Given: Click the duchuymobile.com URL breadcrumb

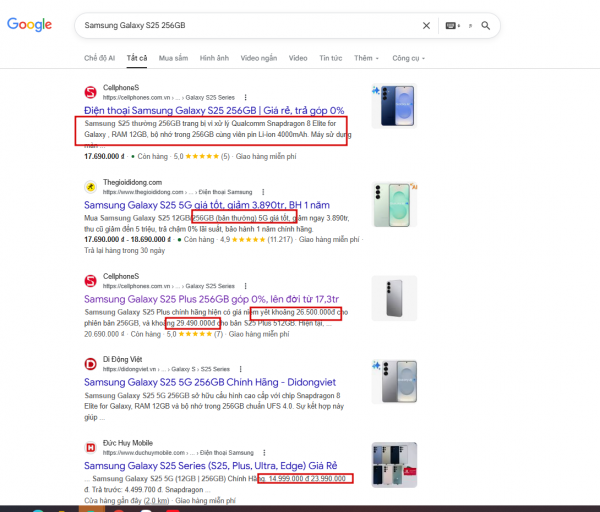Looking at the screenshot, I should point(178,453).
